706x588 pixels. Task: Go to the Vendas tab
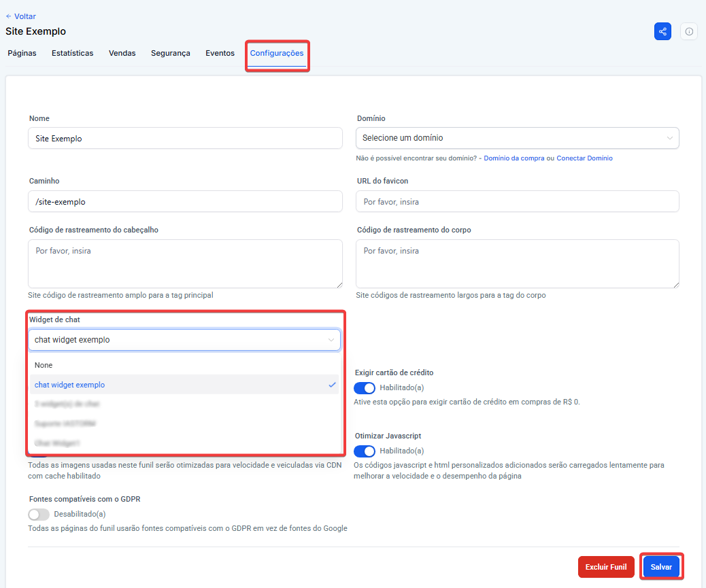point(122,53)
